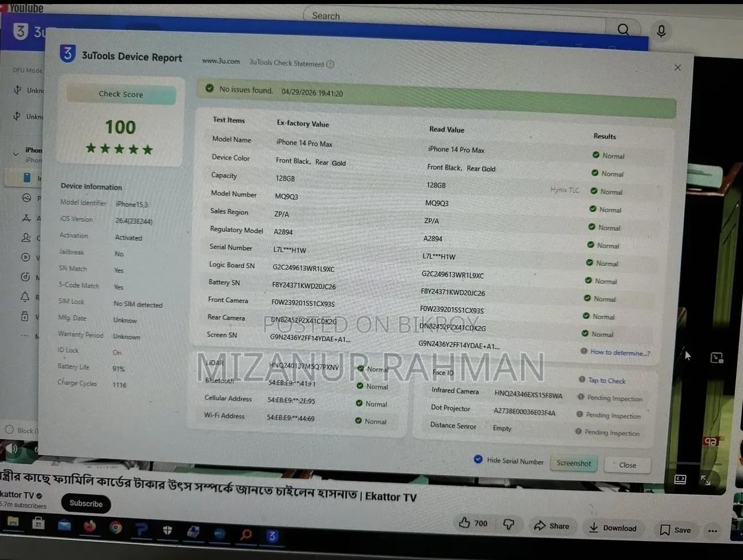Start YouTube voice search with the microphone

[x=661, y=31]
